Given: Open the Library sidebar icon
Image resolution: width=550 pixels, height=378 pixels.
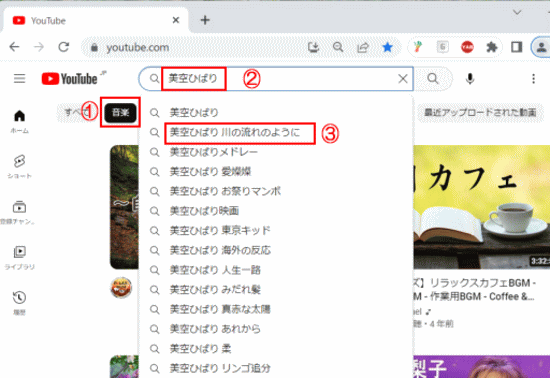Looking at the screenshot, I should click(x=19, y=257).
